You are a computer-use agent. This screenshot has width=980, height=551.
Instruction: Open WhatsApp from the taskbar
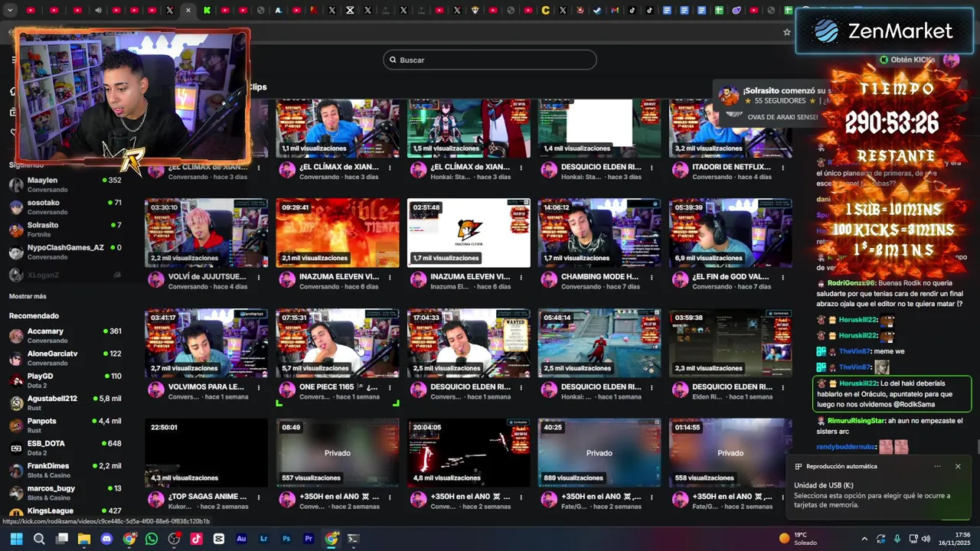click(x=152, y=539)
